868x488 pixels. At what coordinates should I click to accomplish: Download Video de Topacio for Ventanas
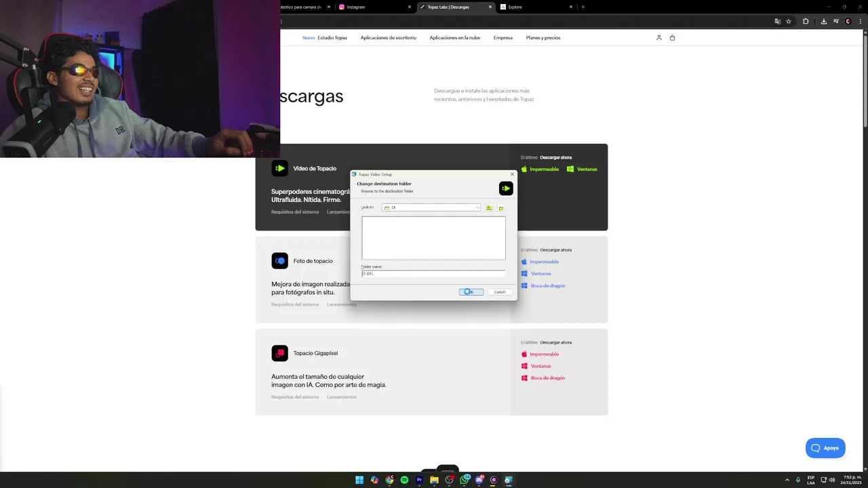(x=582, y=169)
